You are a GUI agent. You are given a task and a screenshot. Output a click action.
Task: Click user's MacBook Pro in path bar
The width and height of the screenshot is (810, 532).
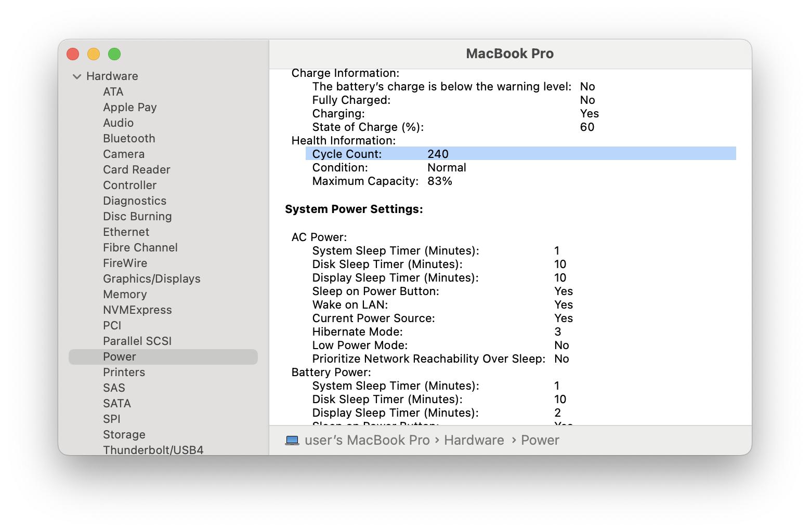click(x=367, y=441)
